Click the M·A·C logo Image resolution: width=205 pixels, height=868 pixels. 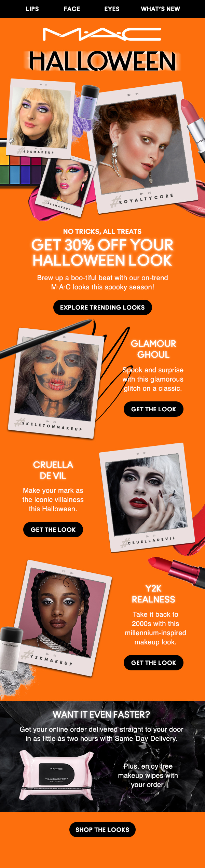(x=102, y=34)
